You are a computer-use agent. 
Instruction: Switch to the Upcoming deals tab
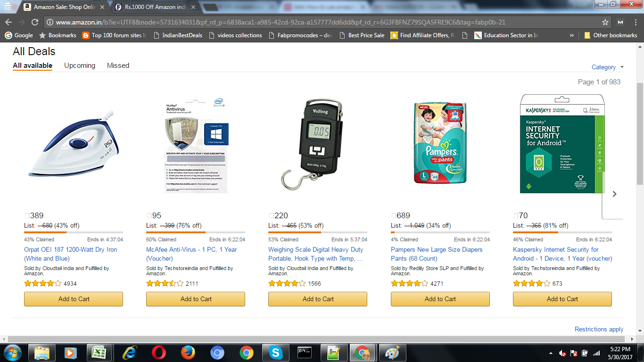click(x=80, y=66)
